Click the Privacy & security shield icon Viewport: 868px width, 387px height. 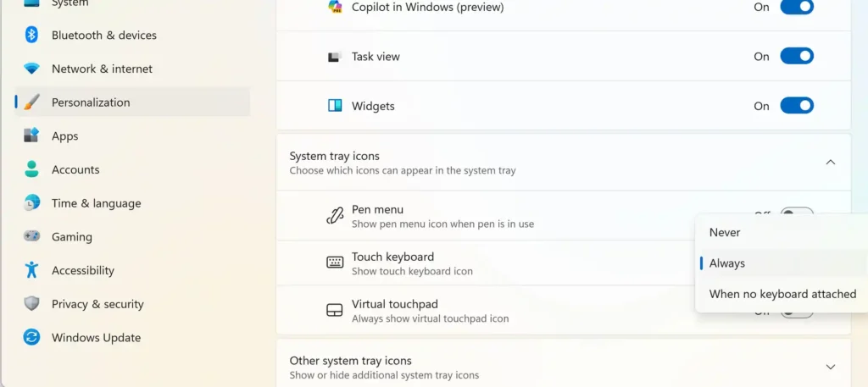click(x=31, y=303)
